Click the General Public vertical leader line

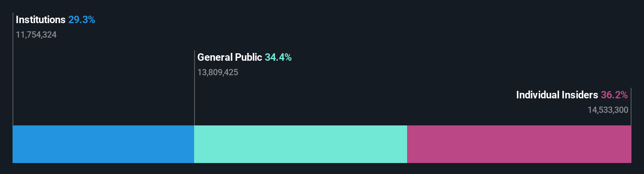(195, 88)
